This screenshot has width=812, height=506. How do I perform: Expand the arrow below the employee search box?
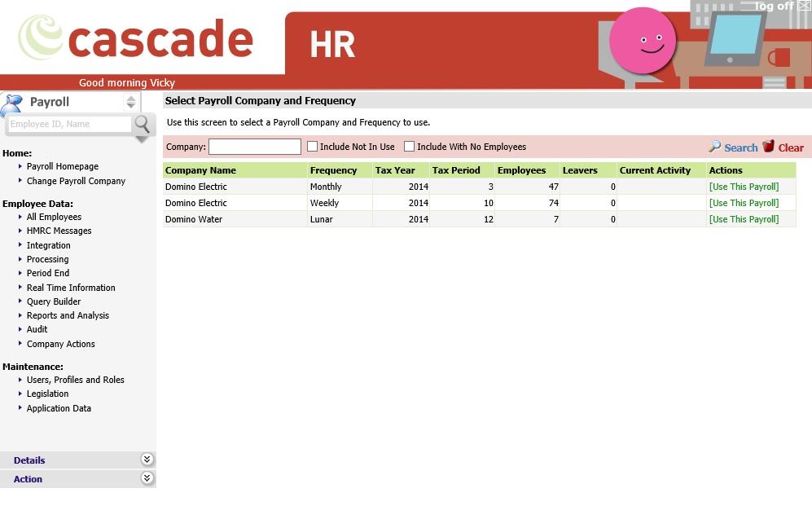(142, 140)
